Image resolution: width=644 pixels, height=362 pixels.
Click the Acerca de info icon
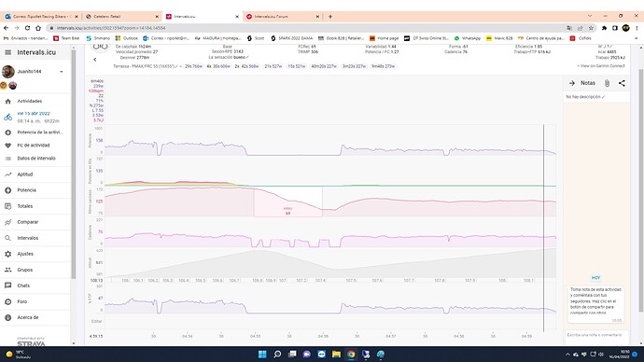(7, 317)
